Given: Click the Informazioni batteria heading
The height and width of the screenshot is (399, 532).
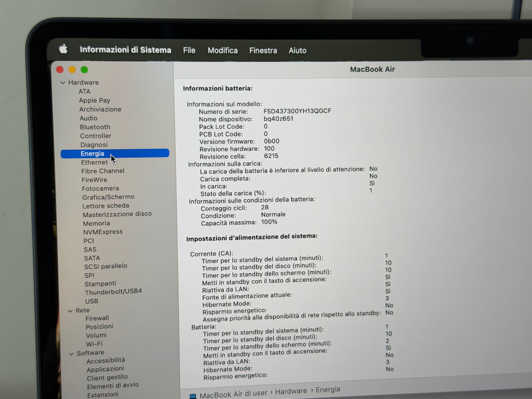Looking at the screenshot, I should 218,88.
